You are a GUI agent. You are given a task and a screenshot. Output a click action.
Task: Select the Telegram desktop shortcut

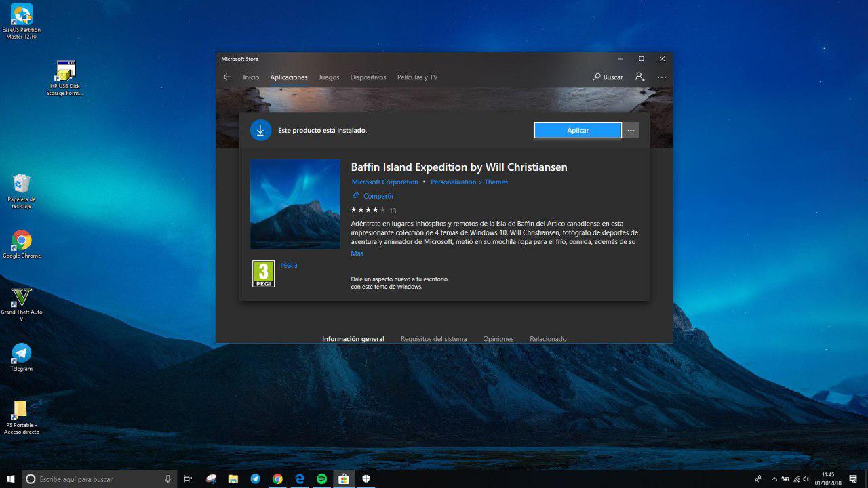22,357
